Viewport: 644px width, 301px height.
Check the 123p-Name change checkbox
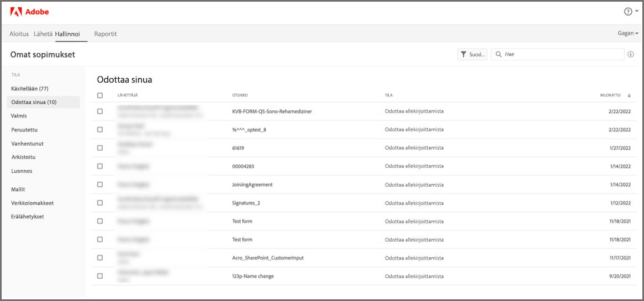tap(100, 276)
